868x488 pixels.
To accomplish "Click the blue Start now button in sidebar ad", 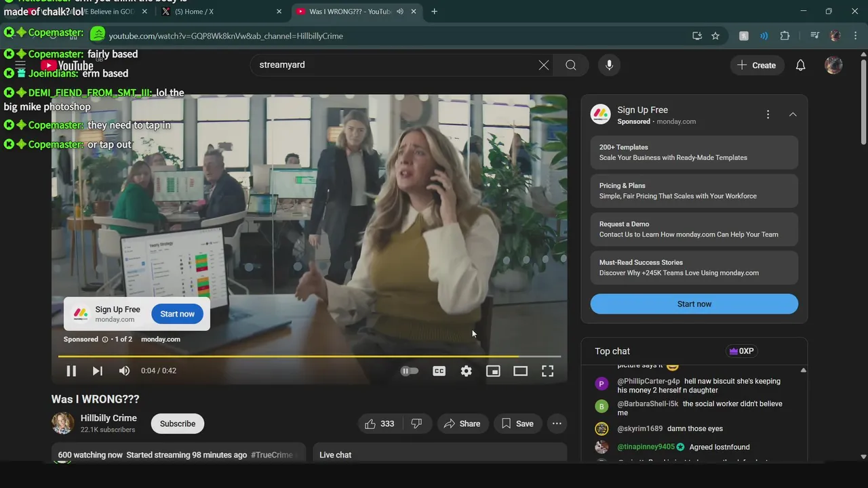I will (x=694, y=304).
